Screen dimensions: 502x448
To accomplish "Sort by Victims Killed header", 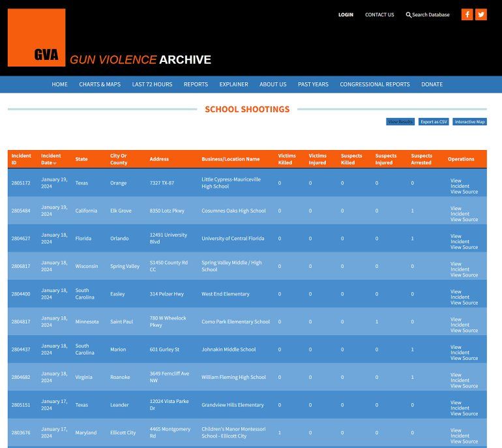I will [x=287, y=159].
